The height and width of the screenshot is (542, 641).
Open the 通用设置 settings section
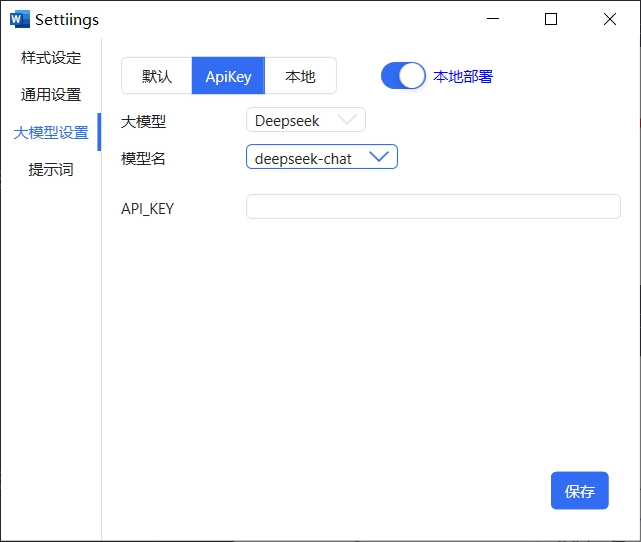pos(51,94)
